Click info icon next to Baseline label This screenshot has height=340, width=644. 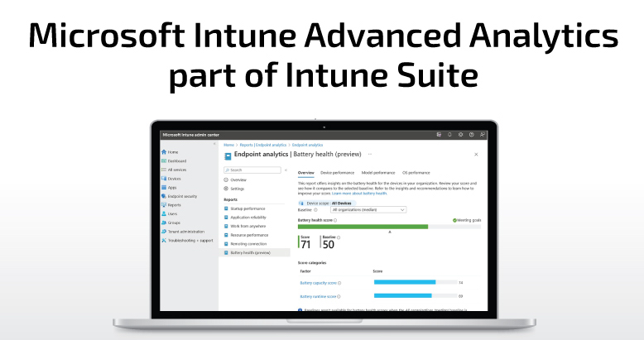tap(315, 210)
